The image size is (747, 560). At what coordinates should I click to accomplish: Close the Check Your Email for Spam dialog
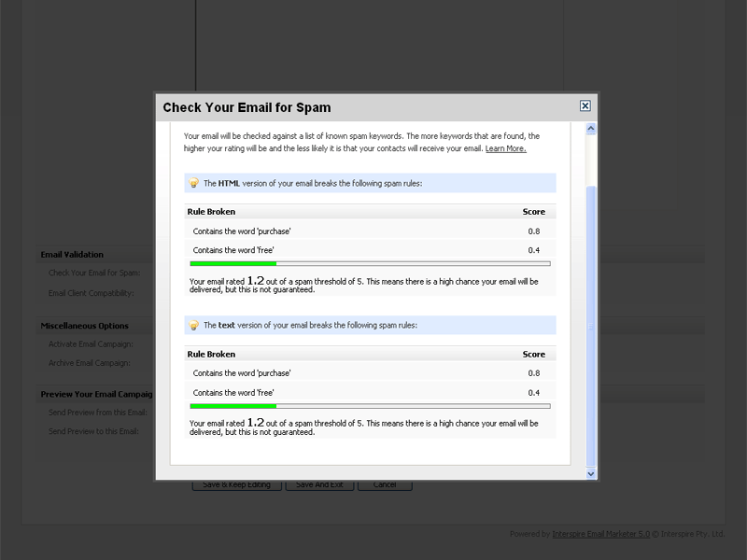click(x=585, y=106)
